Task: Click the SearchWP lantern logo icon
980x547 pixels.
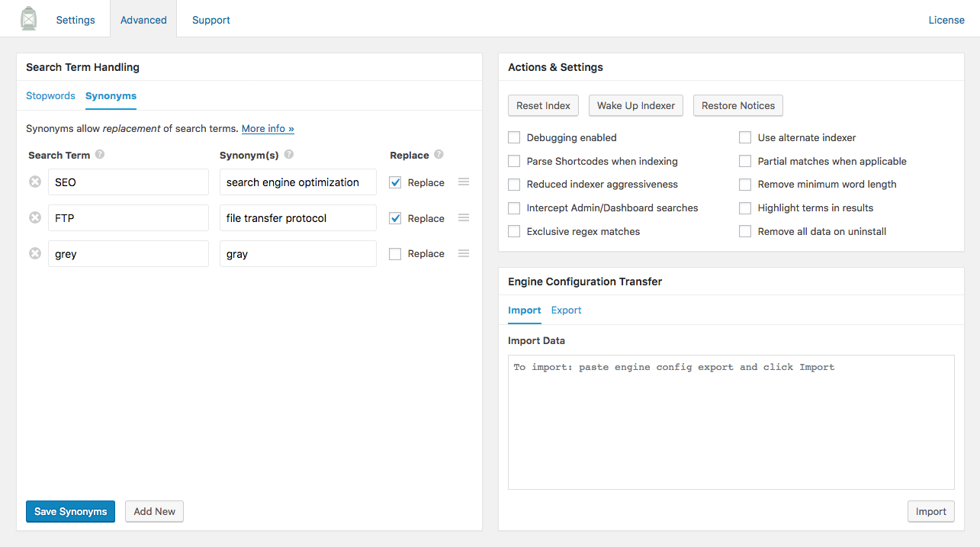Action: tap(28, 19)
